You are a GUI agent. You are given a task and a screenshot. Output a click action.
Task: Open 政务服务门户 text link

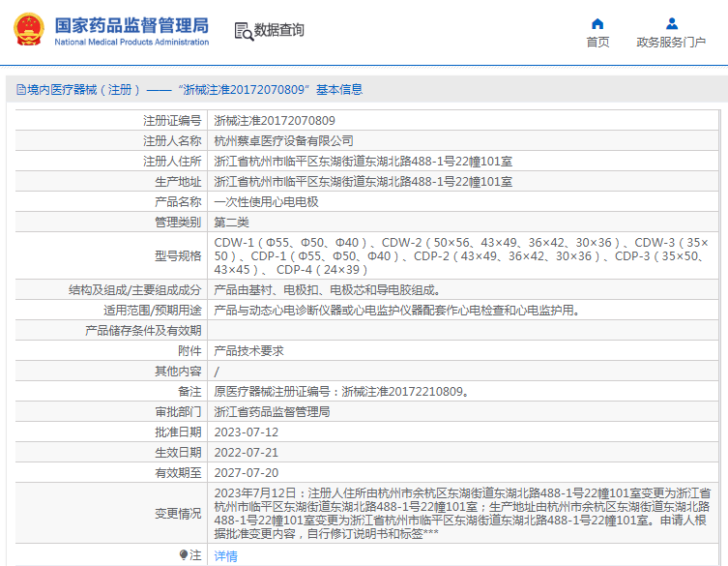(671, 43)
